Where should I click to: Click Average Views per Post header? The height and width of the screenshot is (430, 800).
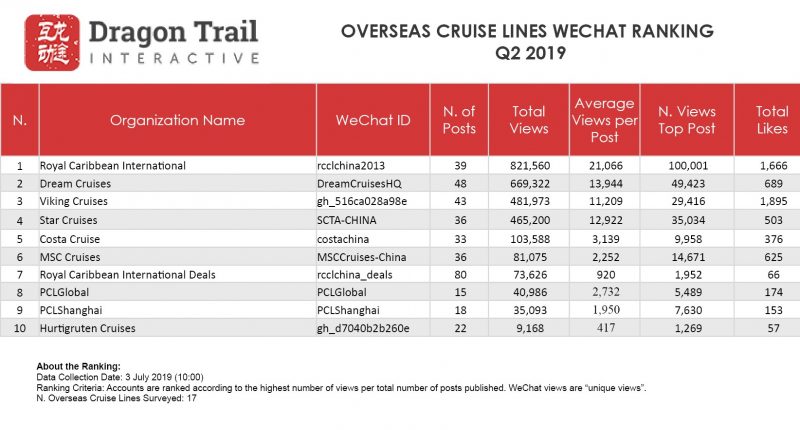pos(605,120)
